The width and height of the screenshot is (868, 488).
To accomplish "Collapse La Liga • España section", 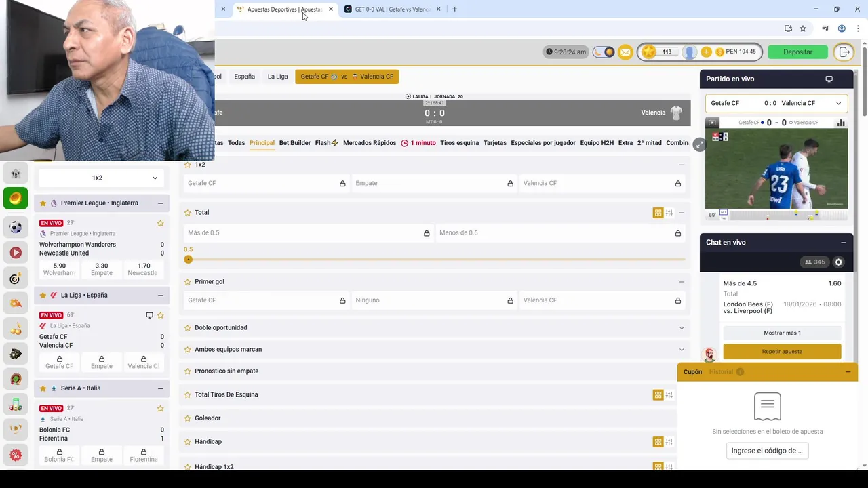I will coord(160,295).
